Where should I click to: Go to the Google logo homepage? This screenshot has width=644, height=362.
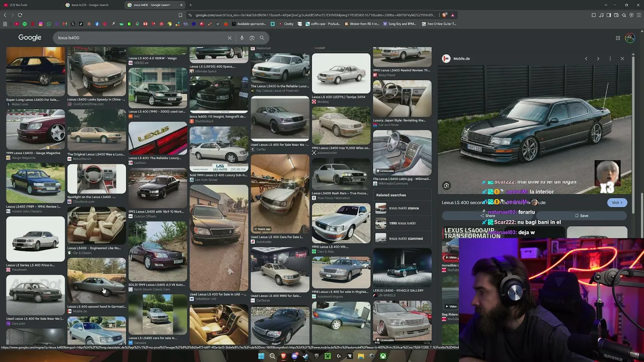click(x=30, y=38)
